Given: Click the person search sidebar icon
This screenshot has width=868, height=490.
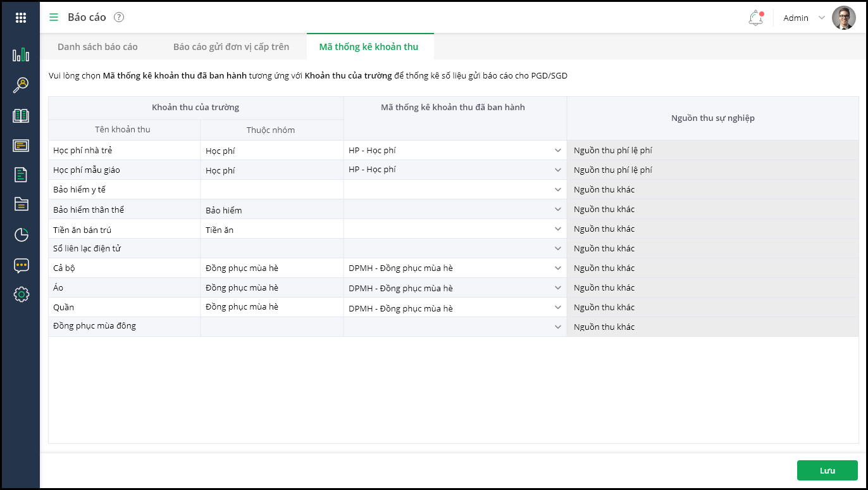Looking at the screenshot, I should 21,85.
